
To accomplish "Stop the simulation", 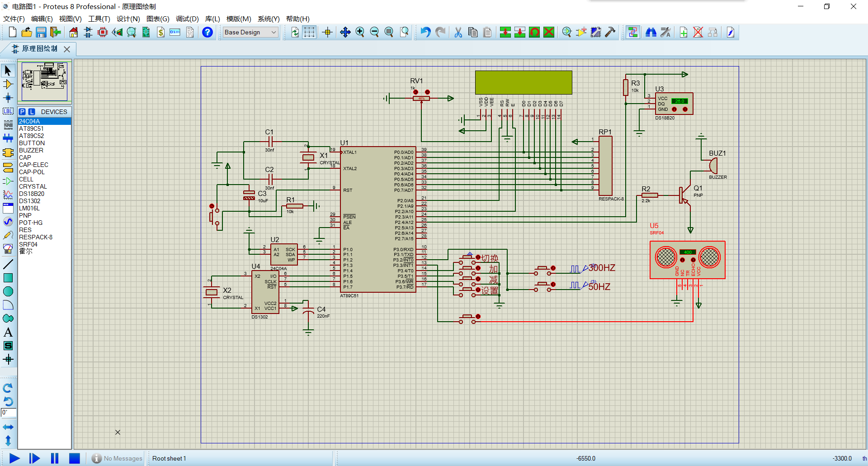I will point(75,458).
